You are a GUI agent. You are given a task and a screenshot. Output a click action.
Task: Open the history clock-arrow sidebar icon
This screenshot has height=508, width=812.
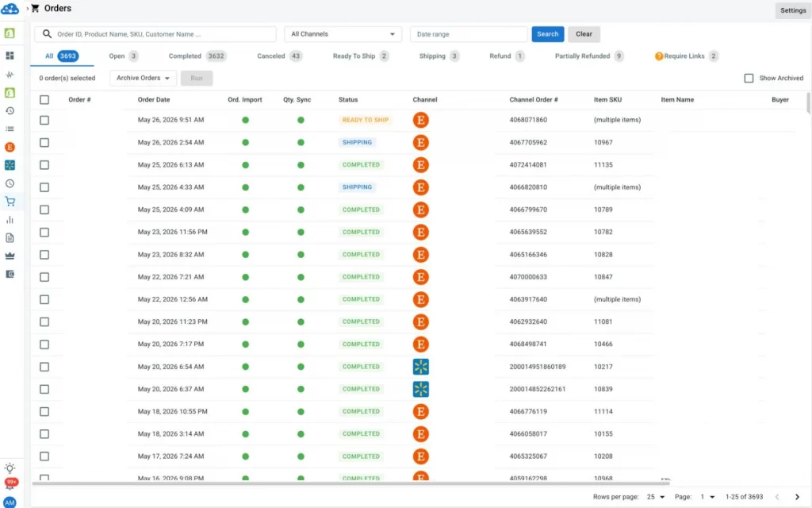click(x=10, y=110)
